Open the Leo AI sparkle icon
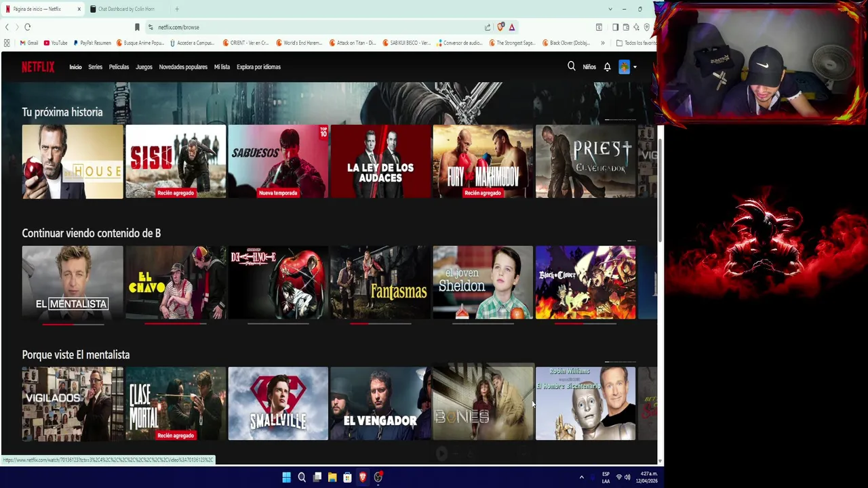 pyautogui.click(x=636, y=27)
